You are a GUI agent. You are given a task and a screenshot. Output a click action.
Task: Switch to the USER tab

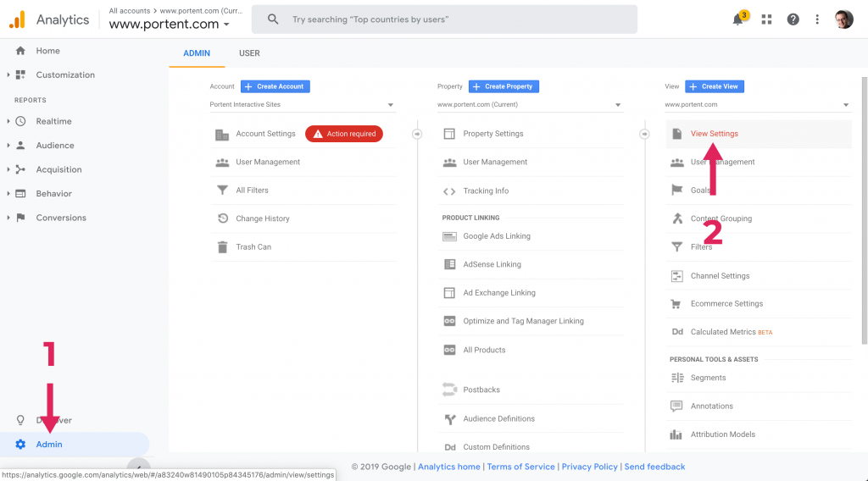point(249,53)
